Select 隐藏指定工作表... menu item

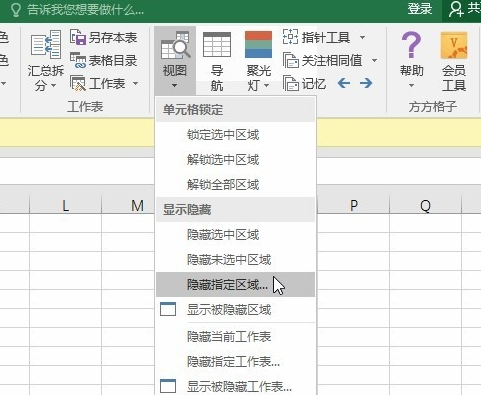(x=235, y=361)
